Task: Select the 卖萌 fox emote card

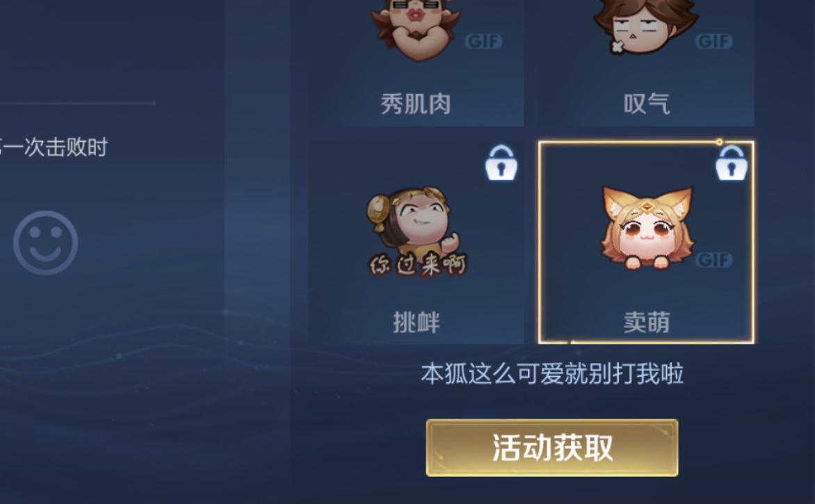Action: 646,242
